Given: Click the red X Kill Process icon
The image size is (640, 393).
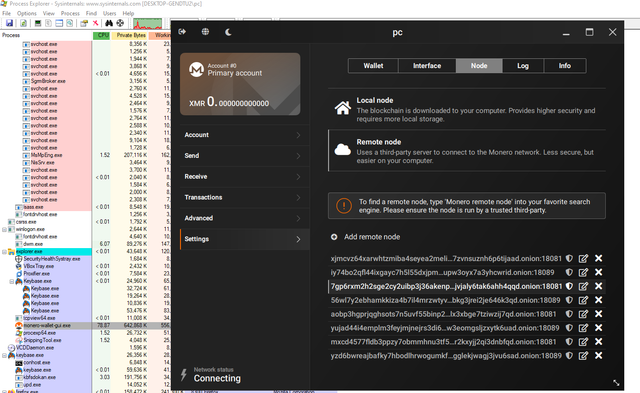Looking at the screenshot, I should point(95,23).
